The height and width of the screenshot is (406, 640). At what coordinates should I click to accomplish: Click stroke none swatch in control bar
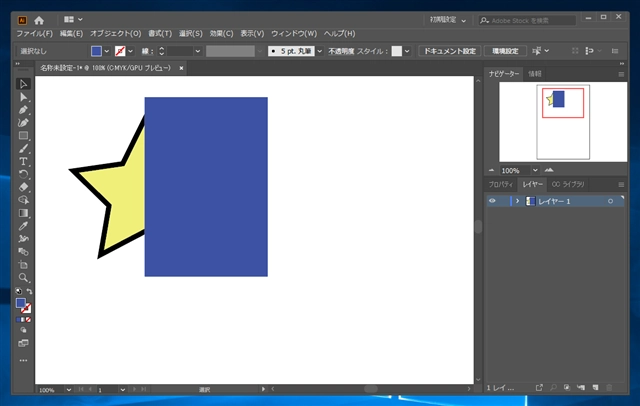[x=120, y=51]
